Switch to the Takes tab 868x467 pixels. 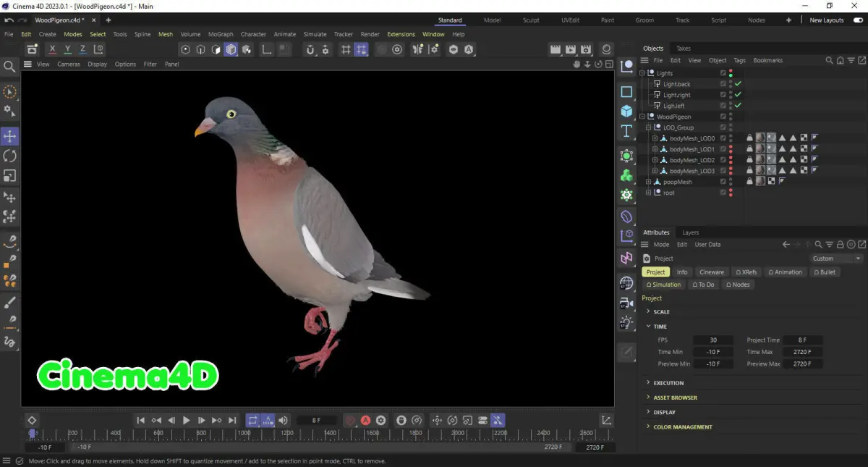[683, 49]
